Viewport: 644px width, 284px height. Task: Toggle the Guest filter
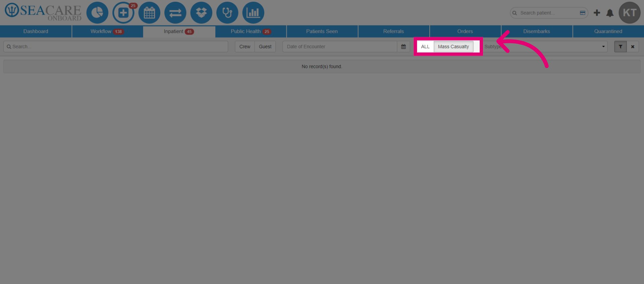[265, 47]
